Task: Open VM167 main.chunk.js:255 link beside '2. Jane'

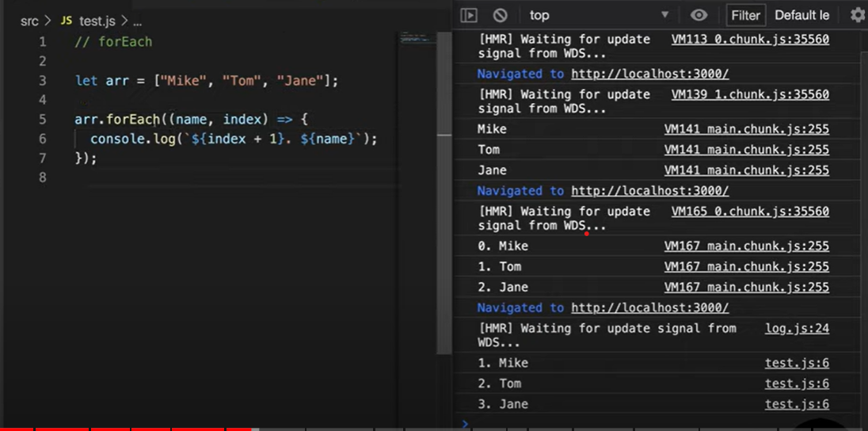Action: [x=747, y=287]
